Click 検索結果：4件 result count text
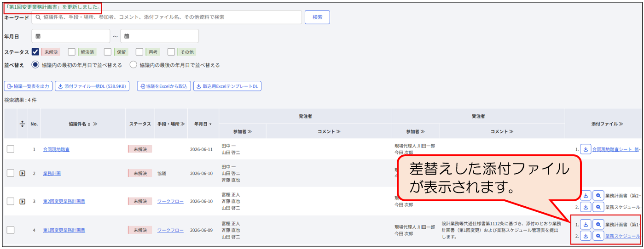The height and width of the screenshot is (249, 644). click(20, 100)
